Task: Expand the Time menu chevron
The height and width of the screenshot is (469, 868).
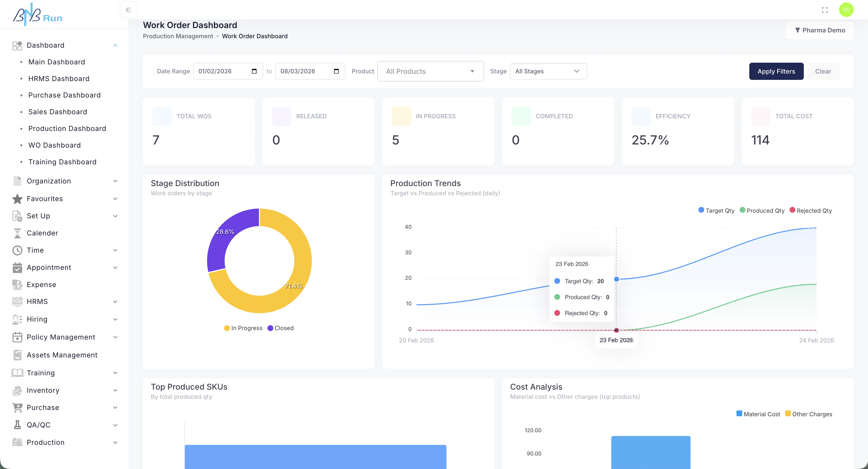Action: point(115,250)
